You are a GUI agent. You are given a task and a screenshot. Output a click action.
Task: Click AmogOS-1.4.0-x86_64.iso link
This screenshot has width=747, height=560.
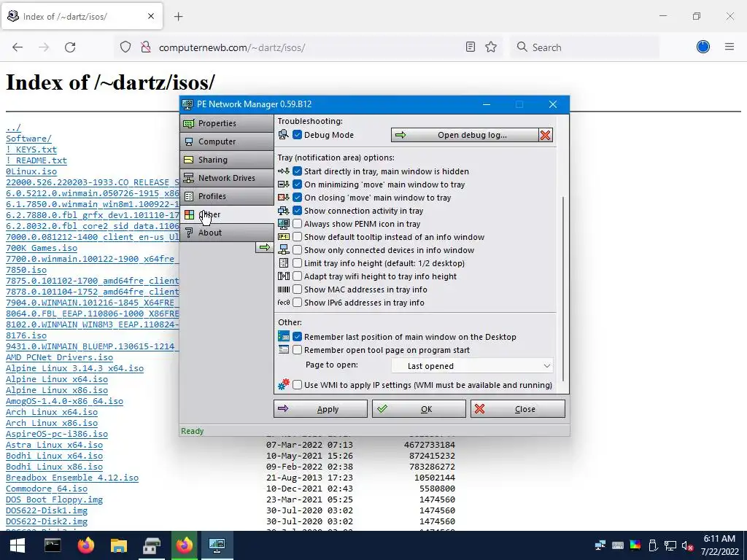(64, 402)
